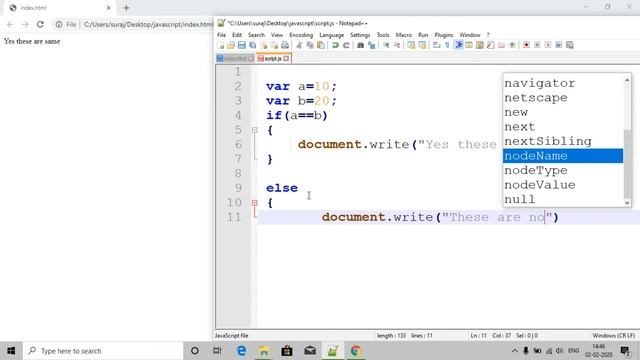The height and width of the screenshot is (360, 640).
Task: Open the File menu in Notepad++
Action: coord(222,35)
